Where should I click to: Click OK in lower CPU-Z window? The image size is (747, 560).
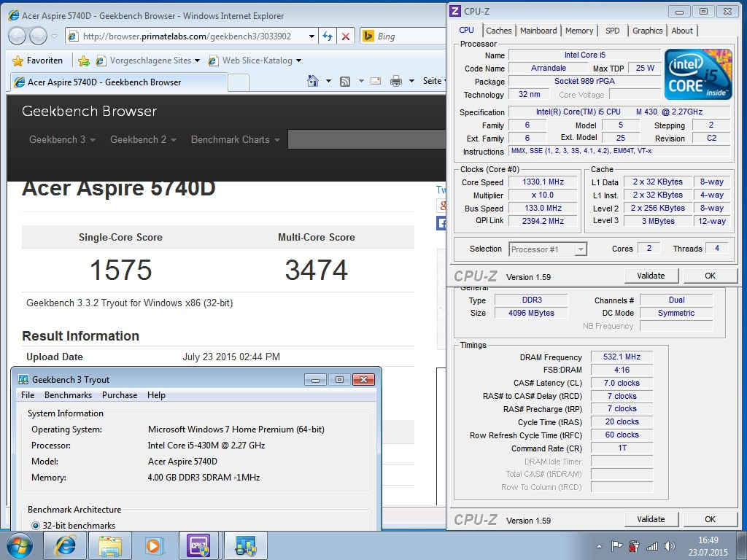(x=710, y=519)
